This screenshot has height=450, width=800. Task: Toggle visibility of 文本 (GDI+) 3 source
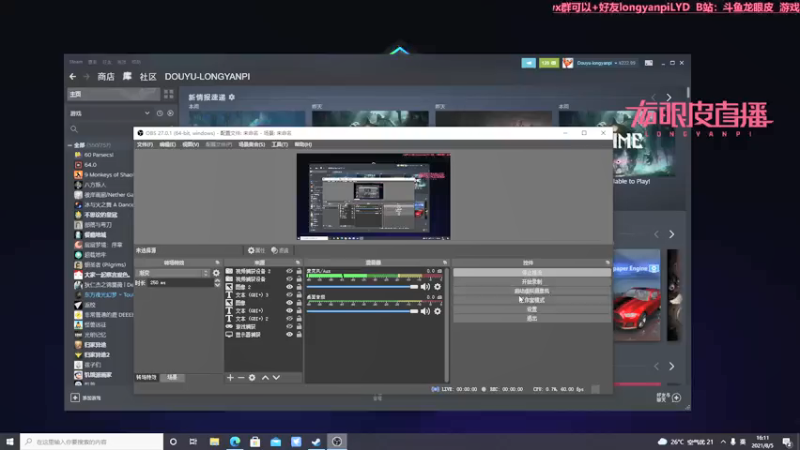(289, 295)
